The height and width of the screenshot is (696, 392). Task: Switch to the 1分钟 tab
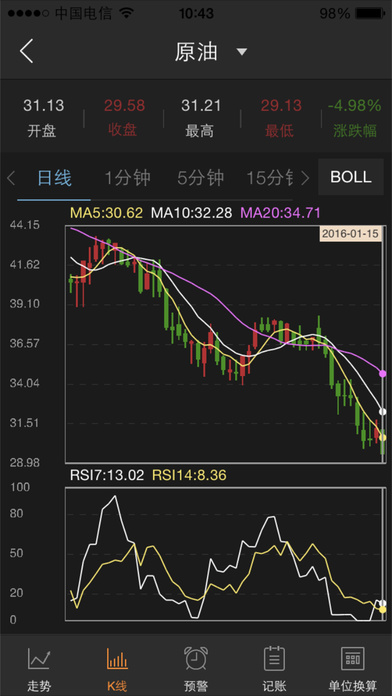(127, 178)
